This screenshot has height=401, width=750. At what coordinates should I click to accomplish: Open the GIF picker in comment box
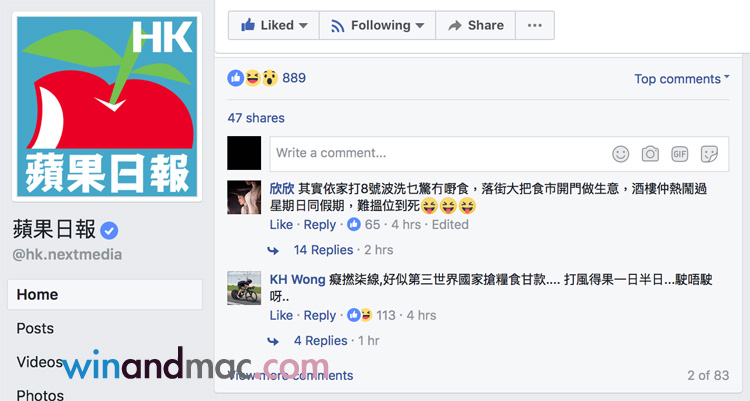[x=680, y=154]
